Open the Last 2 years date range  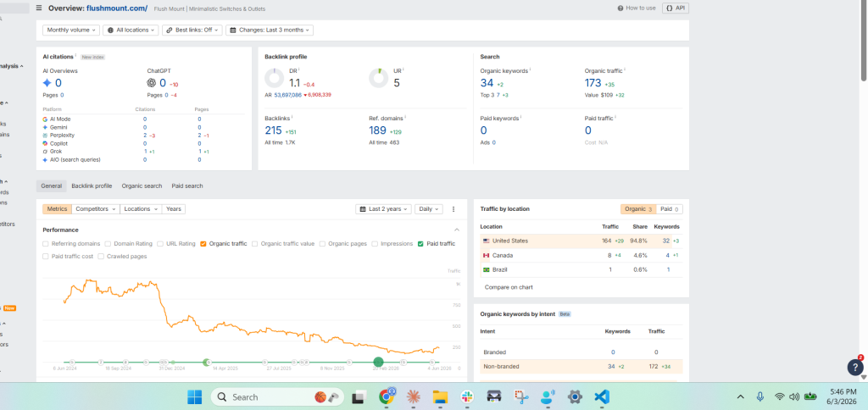[384, 209]
